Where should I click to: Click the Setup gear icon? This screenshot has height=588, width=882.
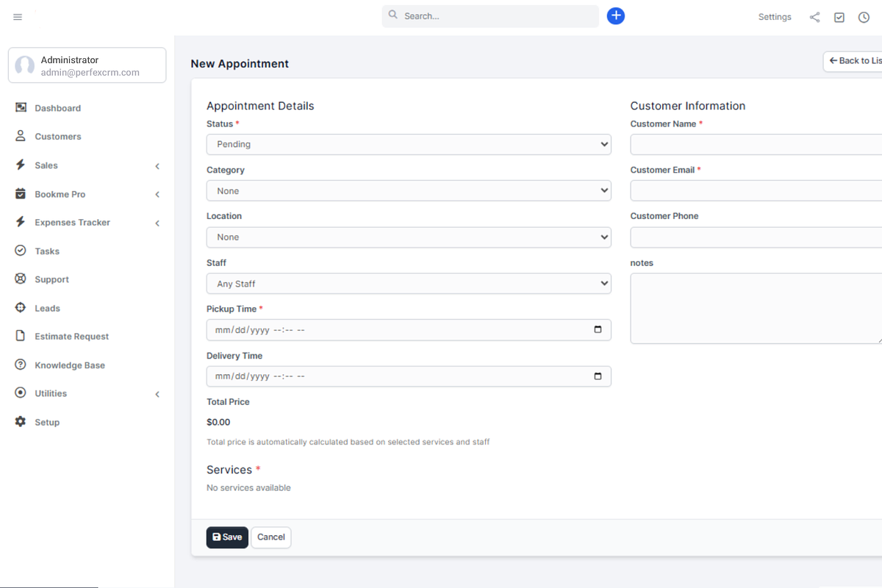click(x=21, y=422)
